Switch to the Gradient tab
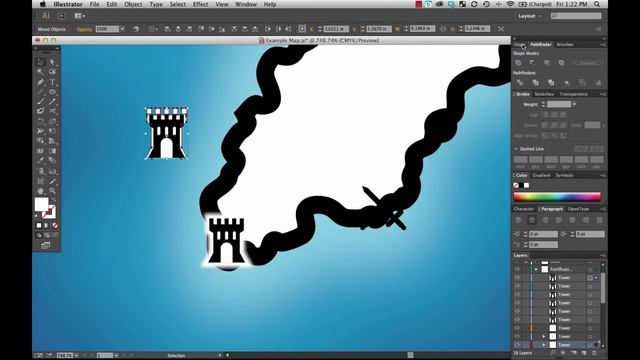Screen dimensions: 640x360 [x=542, y=176]
